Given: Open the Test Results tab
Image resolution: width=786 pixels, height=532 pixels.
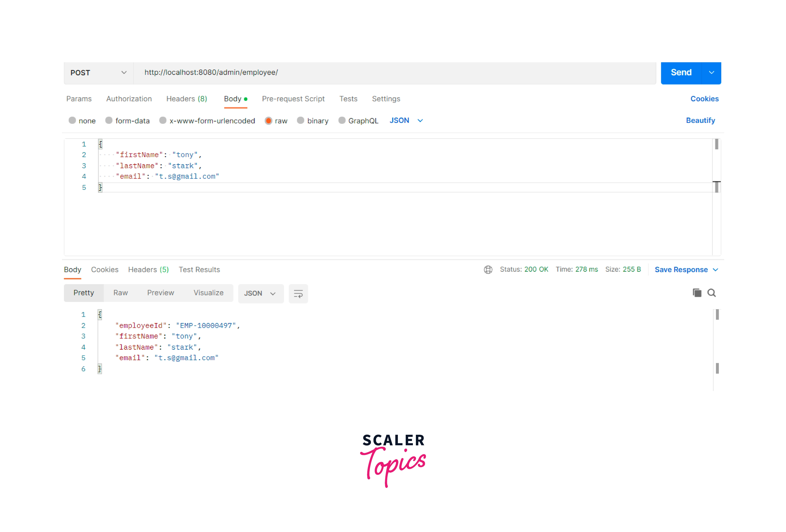Looking at the screenshot, I should pyautogui.click(x=199, y=269).
